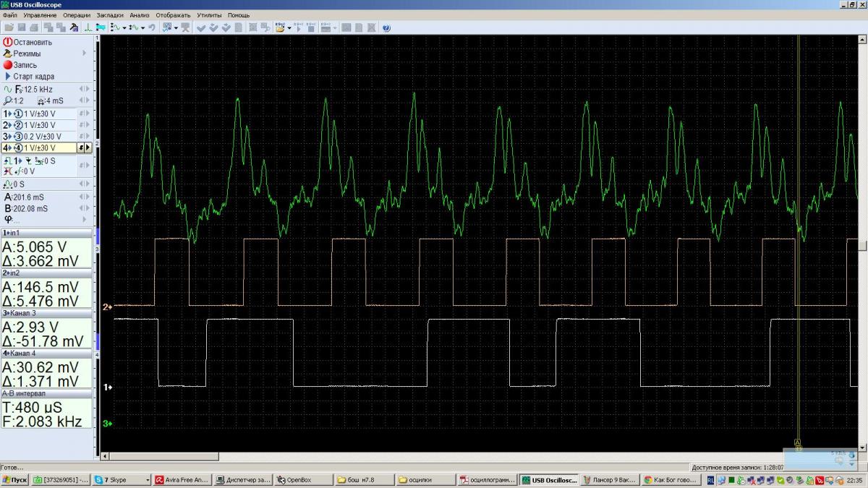
Task: Click the red Запись record icon
Action: tap(8, 64)
